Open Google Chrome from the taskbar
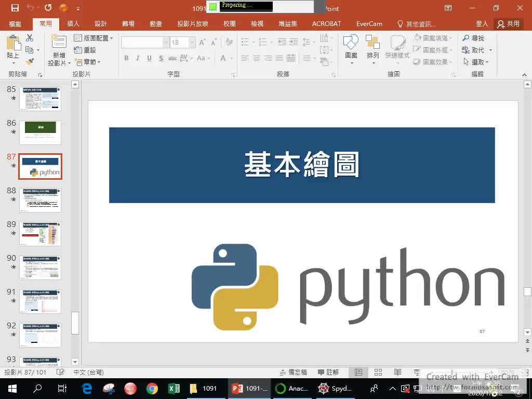This screenshot has height=399, width=532. tap(152, 389)
